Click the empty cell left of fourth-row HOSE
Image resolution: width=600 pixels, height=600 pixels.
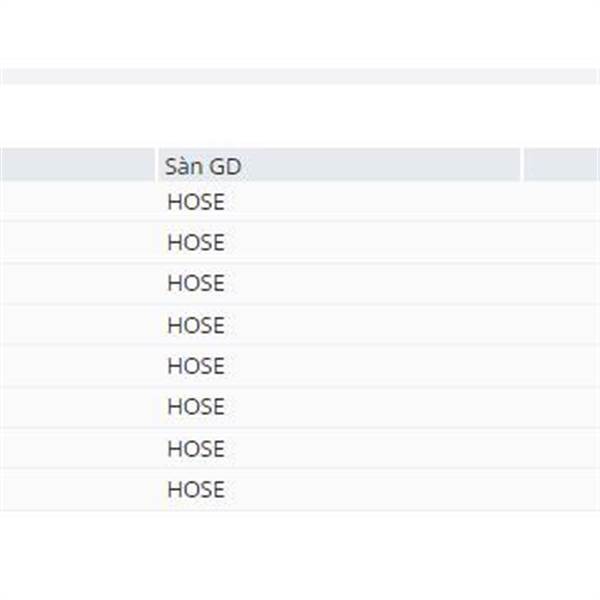click(79, 325)
